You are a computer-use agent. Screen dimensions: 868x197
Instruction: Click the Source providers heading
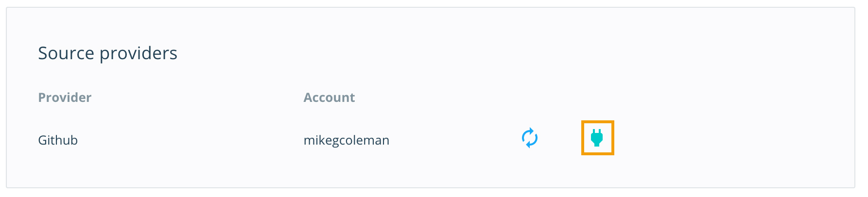pyautogui.click(x=107, y=53)
